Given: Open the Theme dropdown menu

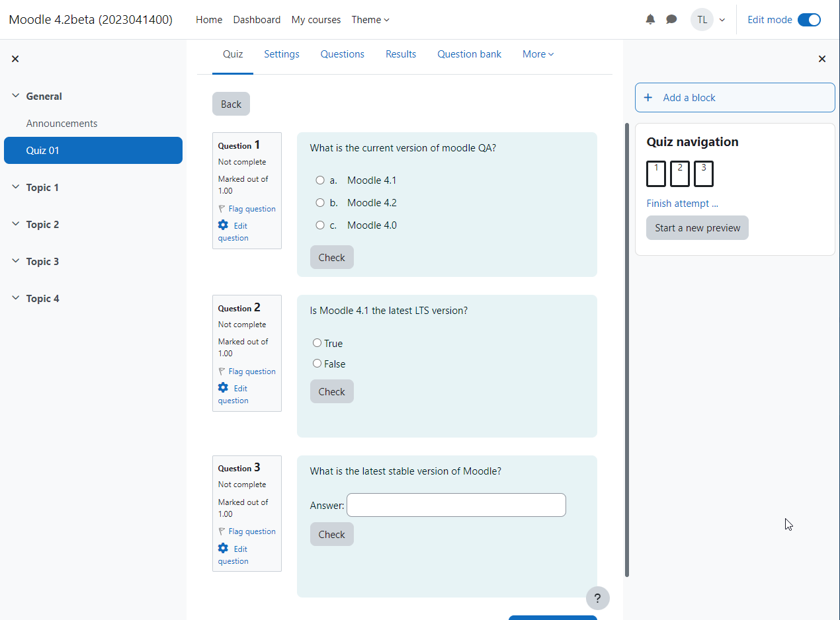Looking at the screenshot, I should (x=370, y=20).
